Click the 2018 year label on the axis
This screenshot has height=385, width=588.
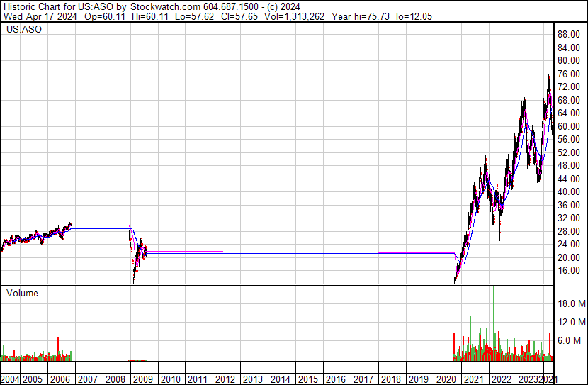tap(390, 379)
